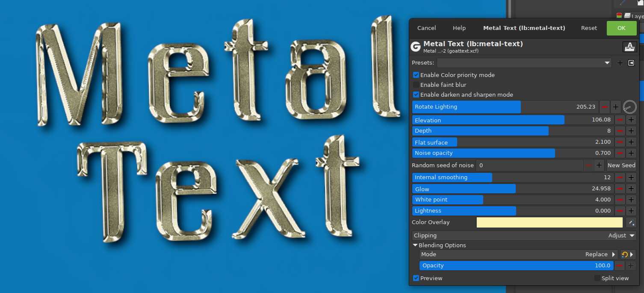Viewport: 644px width, 293px height.
Task: Decrease Lightness value
Action: click(620, 211)
